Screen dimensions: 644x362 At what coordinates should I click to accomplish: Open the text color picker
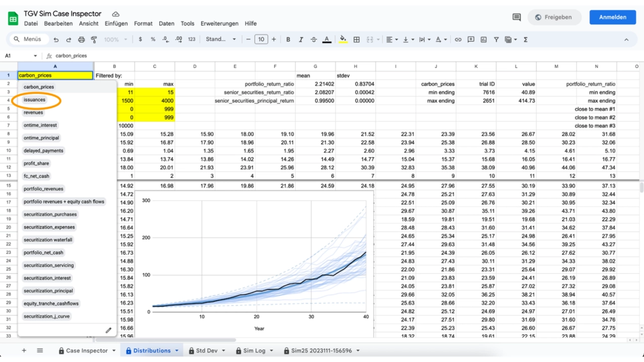327,40
